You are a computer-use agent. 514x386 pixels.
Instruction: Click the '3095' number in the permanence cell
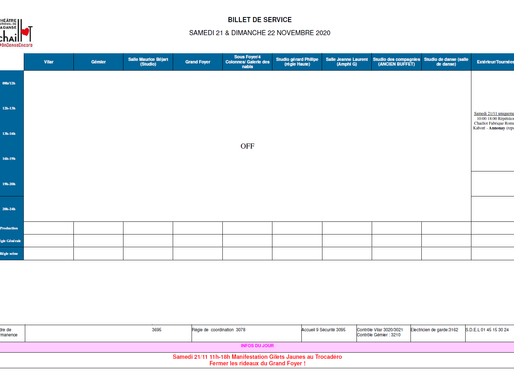coord(156,330)
